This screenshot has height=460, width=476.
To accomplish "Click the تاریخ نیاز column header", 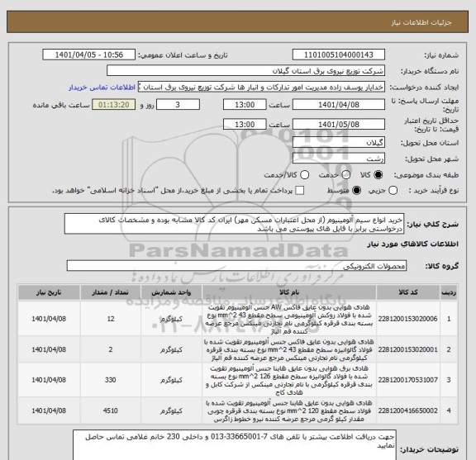I will click(49, 292).
